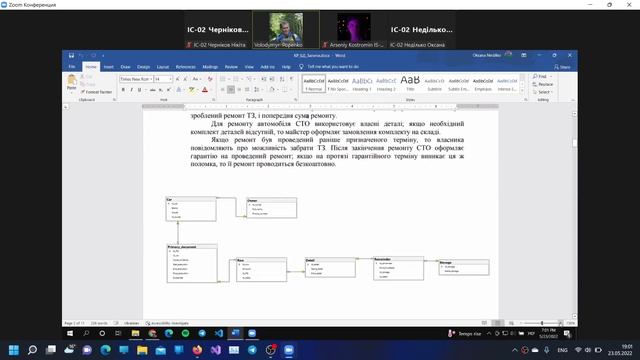Center the paragraph text

[231, 90]
